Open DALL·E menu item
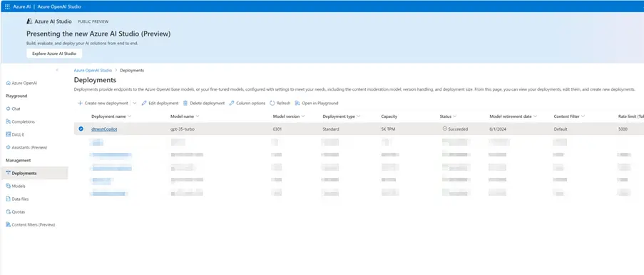 coord(17,134)
